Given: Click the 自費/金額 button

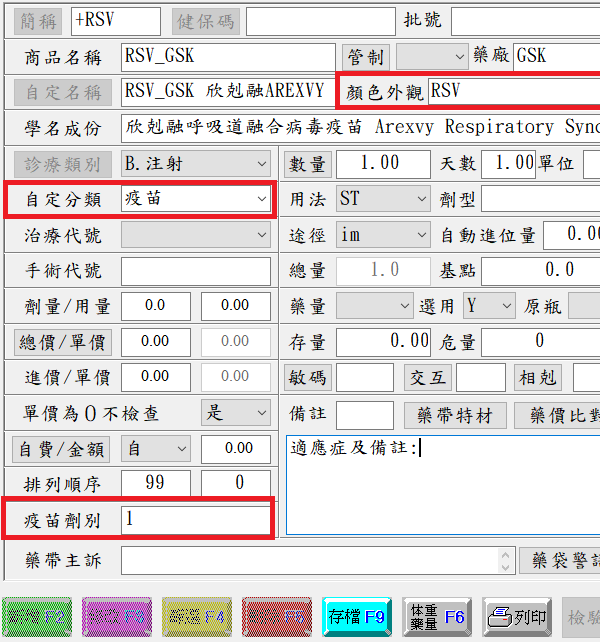Looking at the screenshot, I should click(x=62, y=448).
